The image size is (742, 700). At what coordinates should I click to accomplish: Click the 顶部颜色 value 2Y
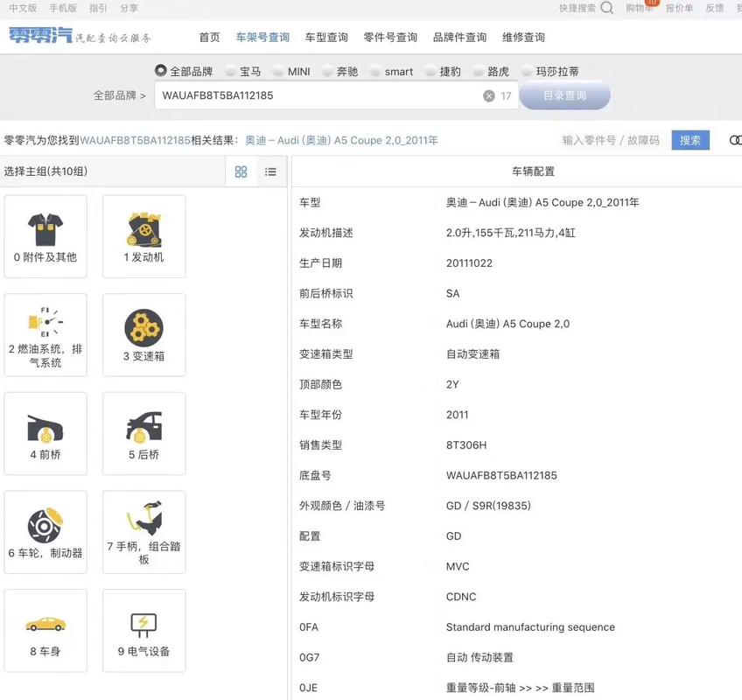coord(452,384)
